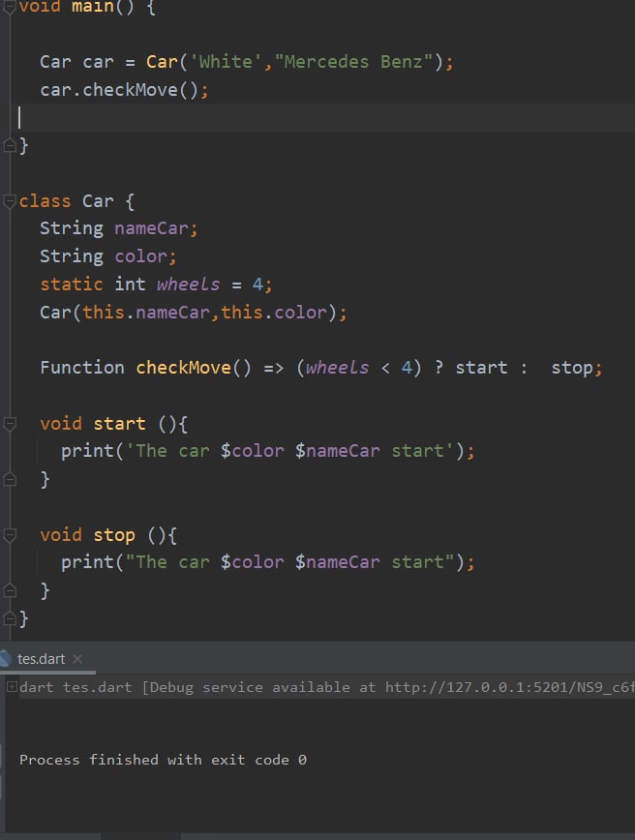635x840 pixels.
Task: Click the 'class' keyword before Car
Action: (45, 201)
